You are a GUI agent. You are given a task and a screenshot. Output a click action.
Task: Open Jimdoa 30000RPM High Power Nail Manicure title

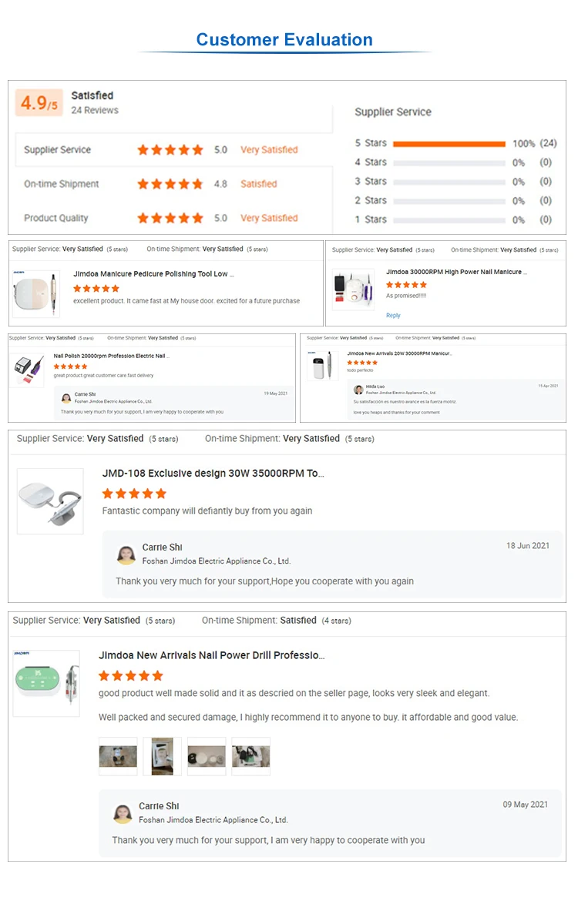[456, 272]
